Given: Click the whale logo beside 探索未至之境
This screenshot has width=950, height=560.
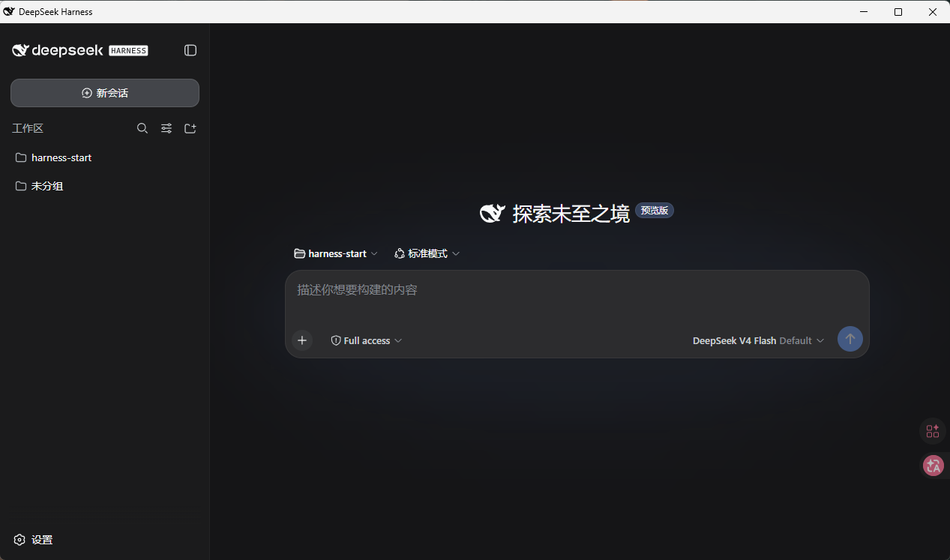Looking at the screenshot, I should [492, 214].
